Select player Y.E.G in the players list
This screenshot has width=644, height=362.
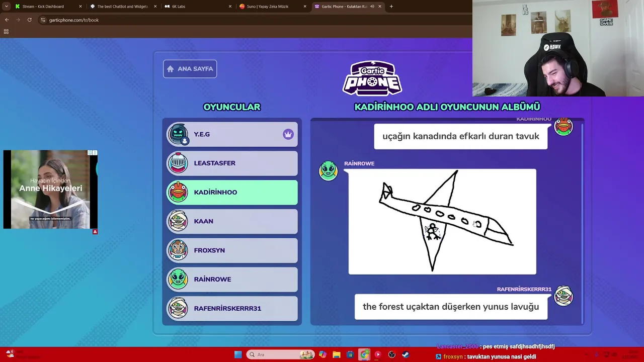pyautogui.click(x=232, y=134)
